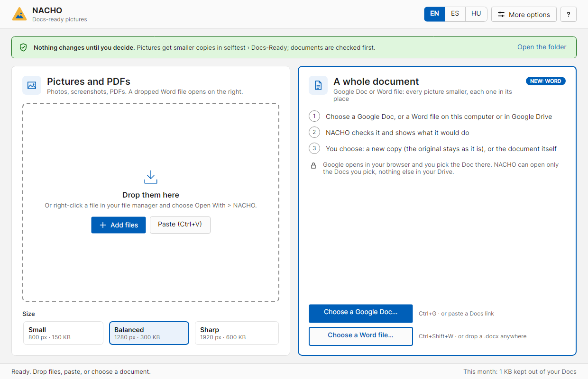The image size is (588, 379).
Task: Click the "Size" label
Action: 28,314
